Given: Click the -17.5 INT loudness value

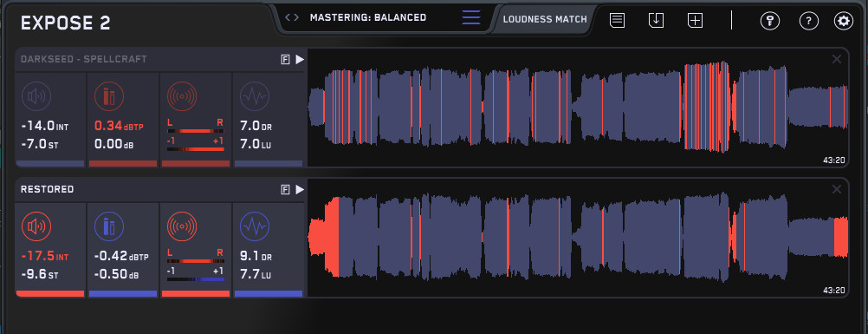Looking at the screenshot, I should [45, 257].
